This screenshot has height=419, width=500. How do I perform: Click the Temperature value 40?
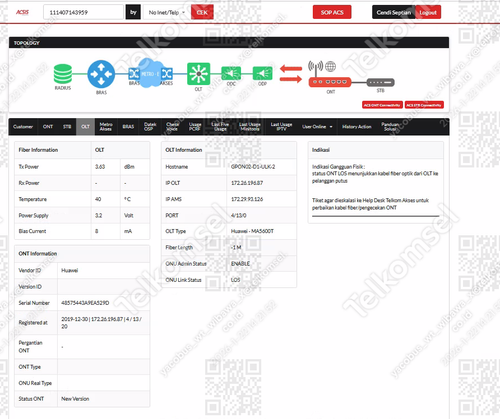click(98, 199)
